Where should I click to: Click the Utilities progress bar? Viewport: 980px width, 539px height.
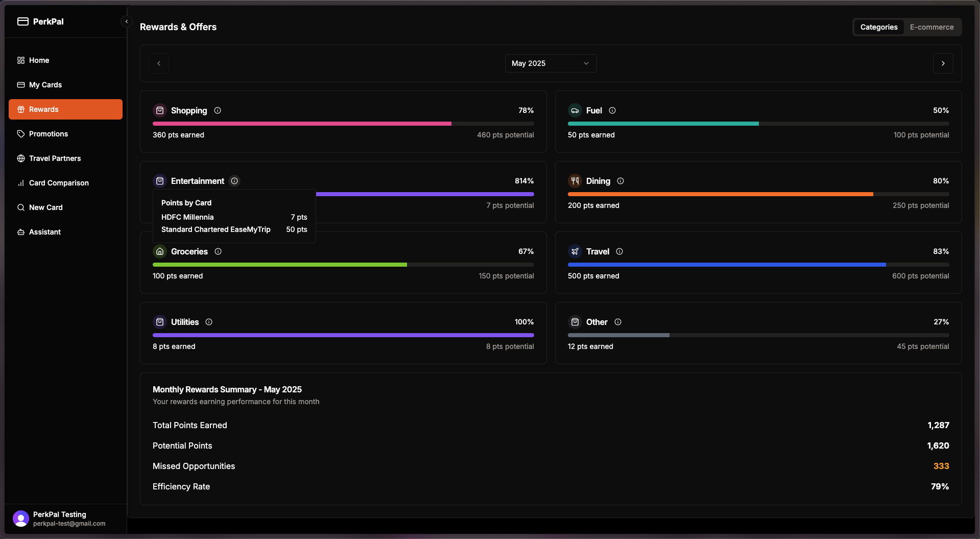click(343, 335)
